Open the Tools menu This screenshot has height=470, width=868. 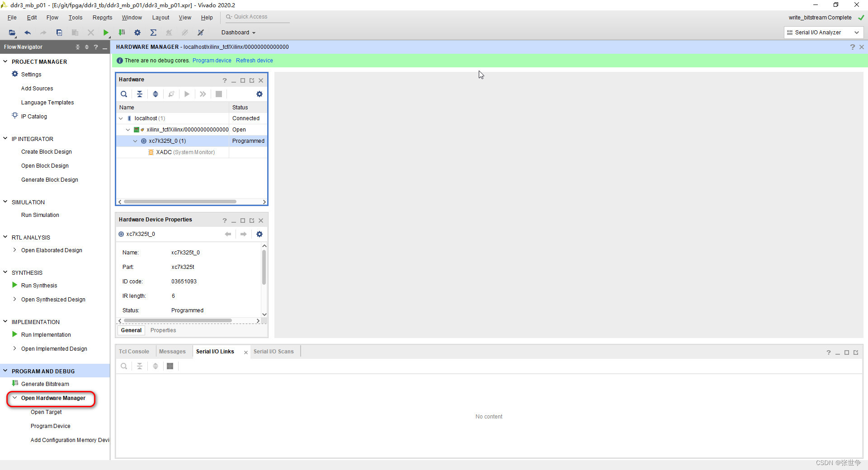[75, 18]
